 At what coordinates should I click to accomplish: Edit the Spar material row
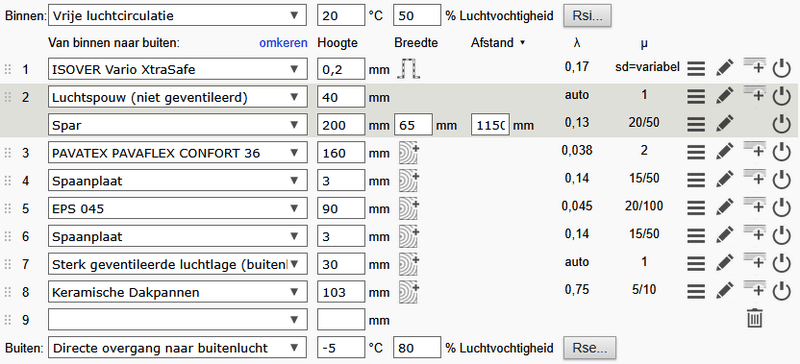725,123
